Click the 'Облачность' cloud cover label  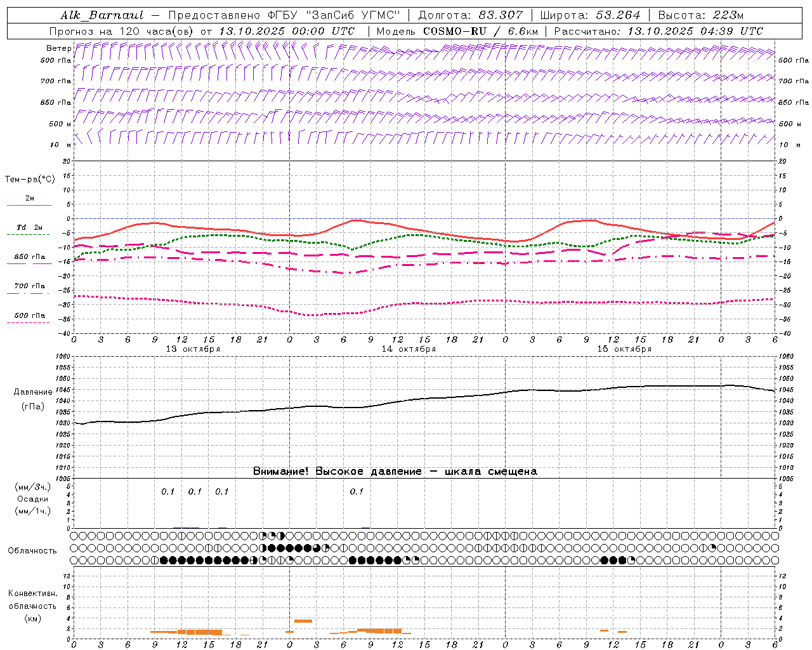click(32, 551)
